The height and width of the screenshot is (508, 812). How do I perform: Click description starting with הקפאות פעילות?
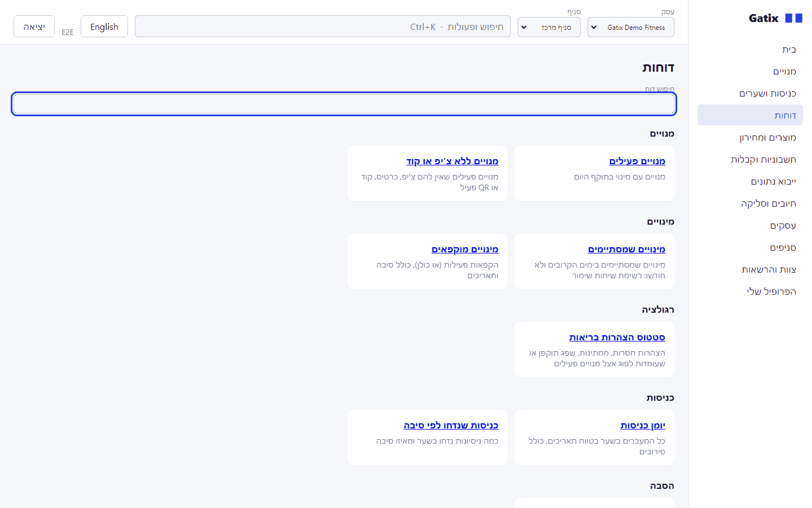coord(438,270)
